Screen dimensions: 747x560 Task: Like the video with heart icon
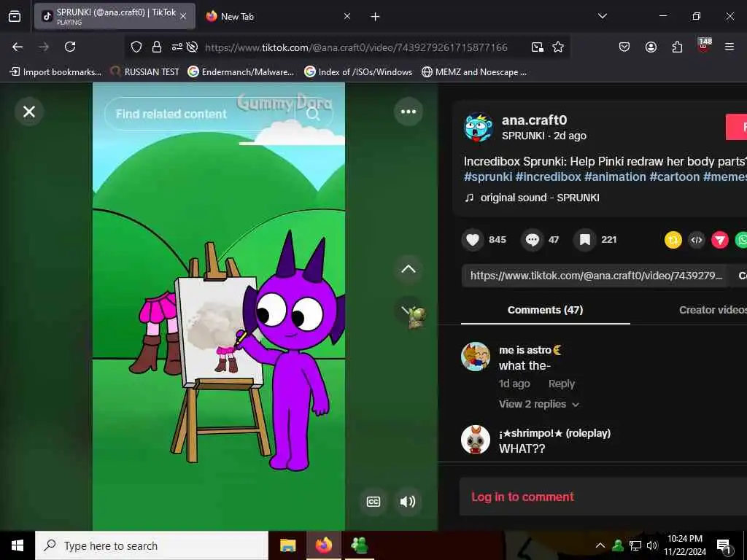pyautogui.click(x=473, y=239)
